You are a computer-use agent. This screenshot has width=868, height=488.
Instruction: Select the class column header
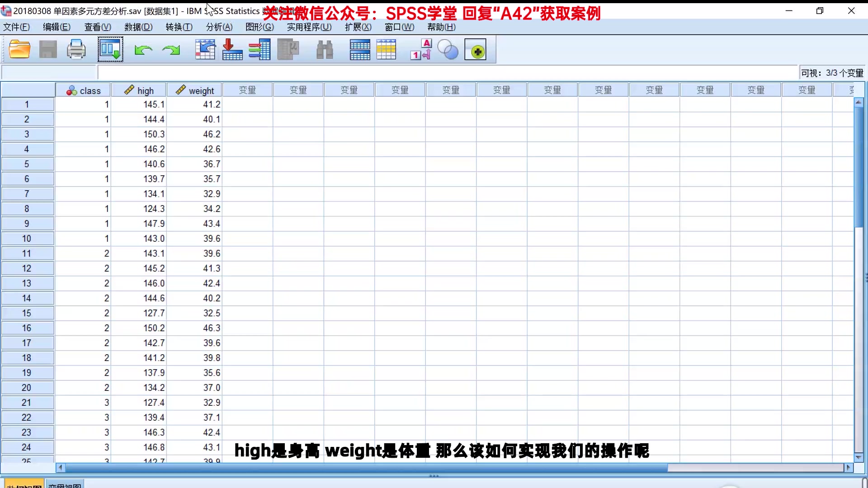pyautogui.click(x=84, y=90)
